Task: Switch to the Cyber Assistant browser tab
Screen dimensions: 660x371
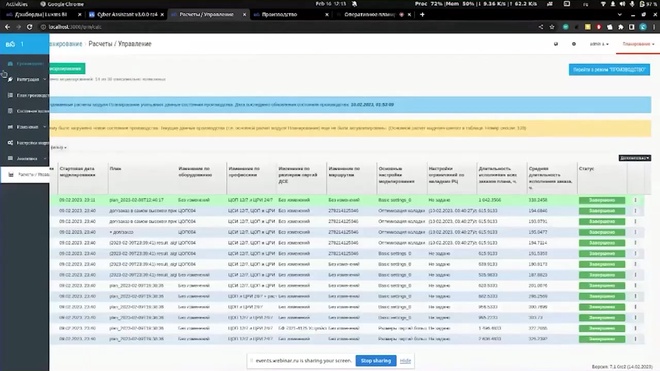Action: 126,14
